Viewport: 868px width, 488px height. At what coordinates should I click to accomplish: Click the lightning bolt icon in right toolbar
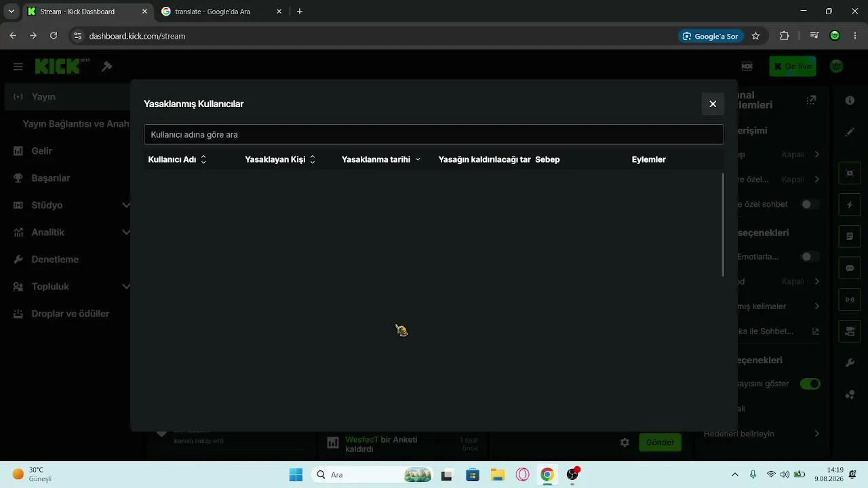[x=850, y=205]
